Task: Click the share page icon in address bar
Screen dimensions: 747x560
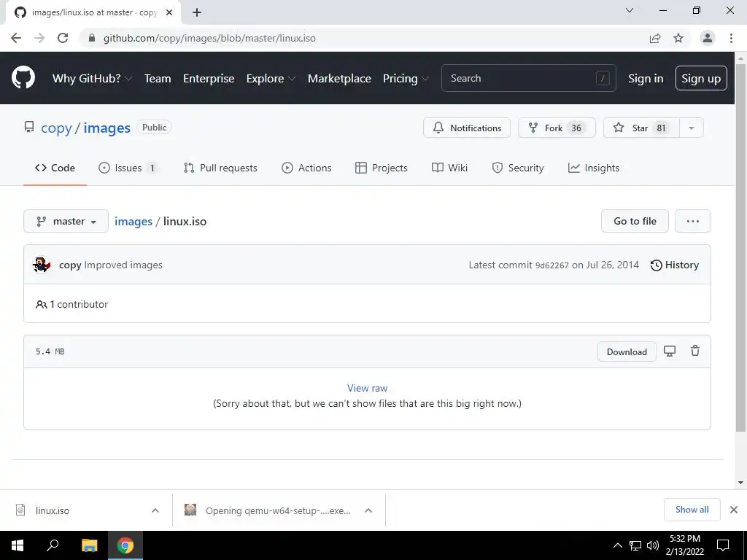Action: [x=655, y=38]
